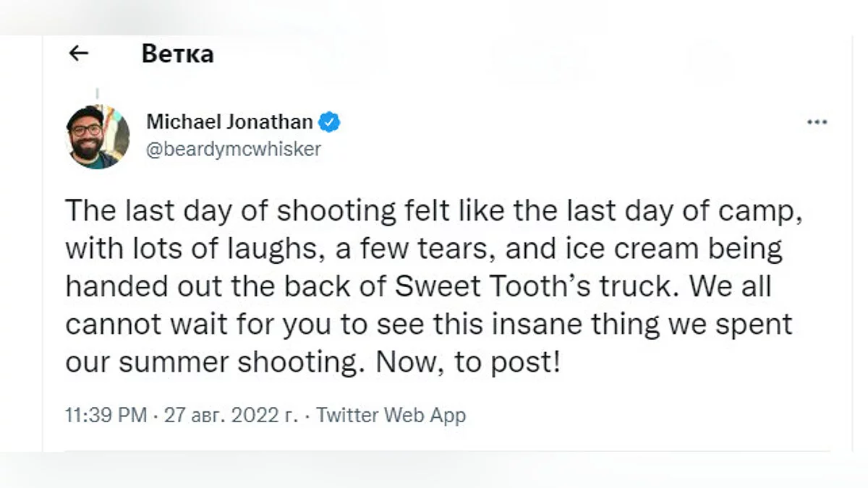Viewport: 868px width, 488px height.
Task: Open the three-dot more options menu
Action: tap(817, 122)
